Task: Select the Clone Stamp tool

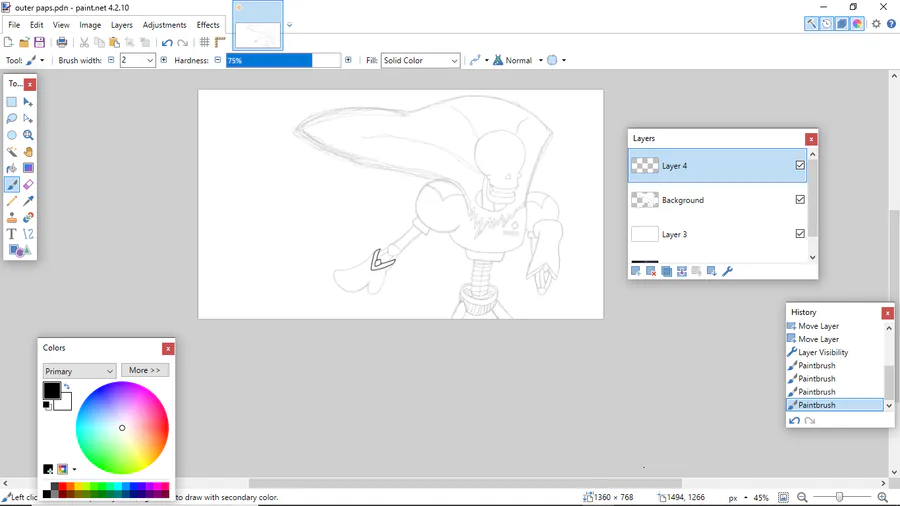Action: pyautogui.click(x=11, y=218)
